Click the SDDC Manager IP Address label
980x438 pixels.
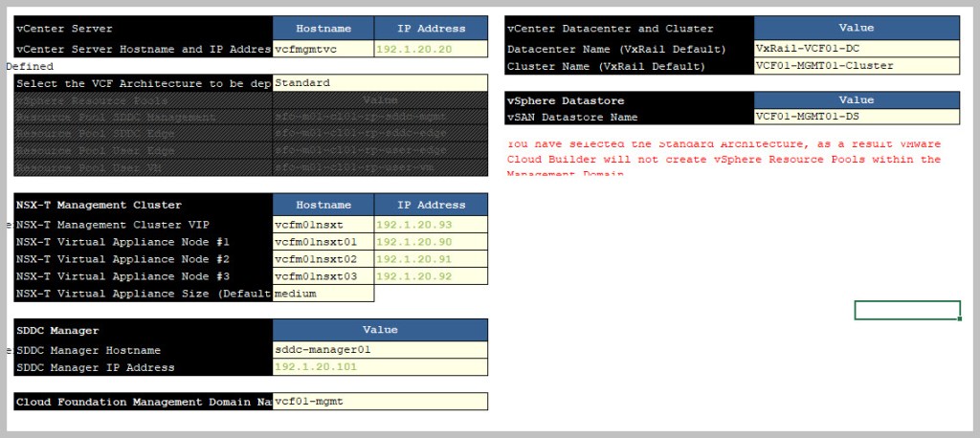pyautogui.click(x=144, y=367)
